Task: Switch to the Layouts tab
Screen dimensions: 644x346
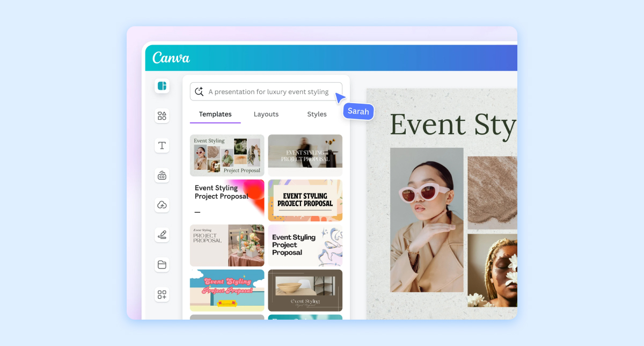Action: click(266, 114)
